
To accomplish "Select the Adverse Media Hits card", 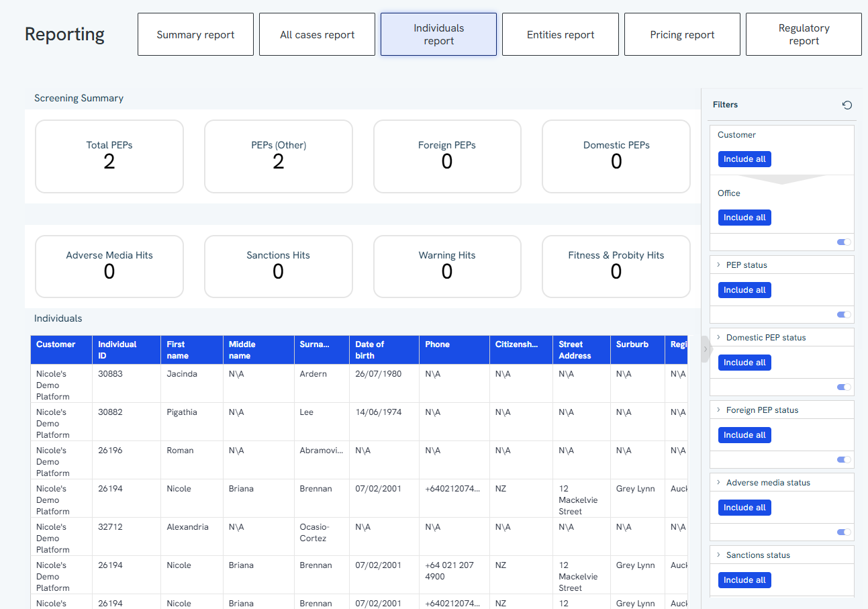I will click(109, 267).
